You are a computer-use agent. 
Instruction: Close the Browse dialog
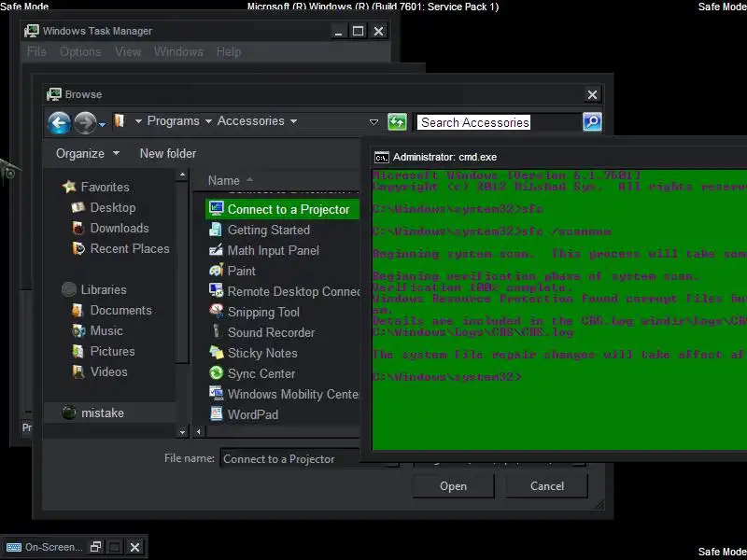pyautogui.click(x=592, y=95)
